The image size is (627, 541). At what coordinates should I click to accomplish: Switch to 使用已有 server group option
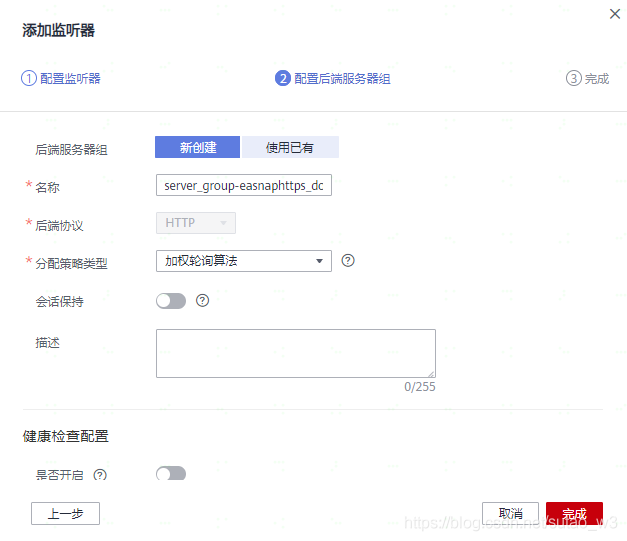pyautogui.click(x=290, y=147)
